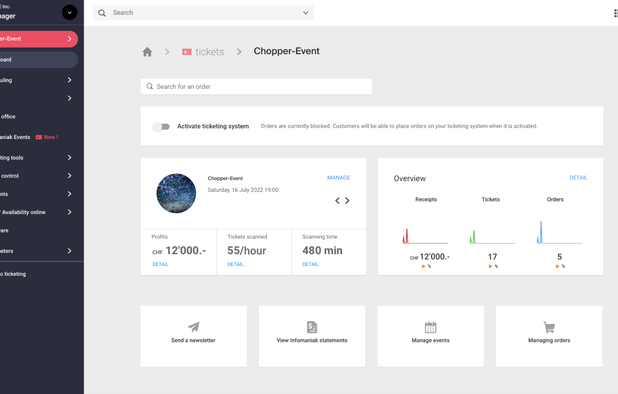The image size is (618, 394).
Task: Open DETAIL under Scanning time
Action: tap(310, 264)
